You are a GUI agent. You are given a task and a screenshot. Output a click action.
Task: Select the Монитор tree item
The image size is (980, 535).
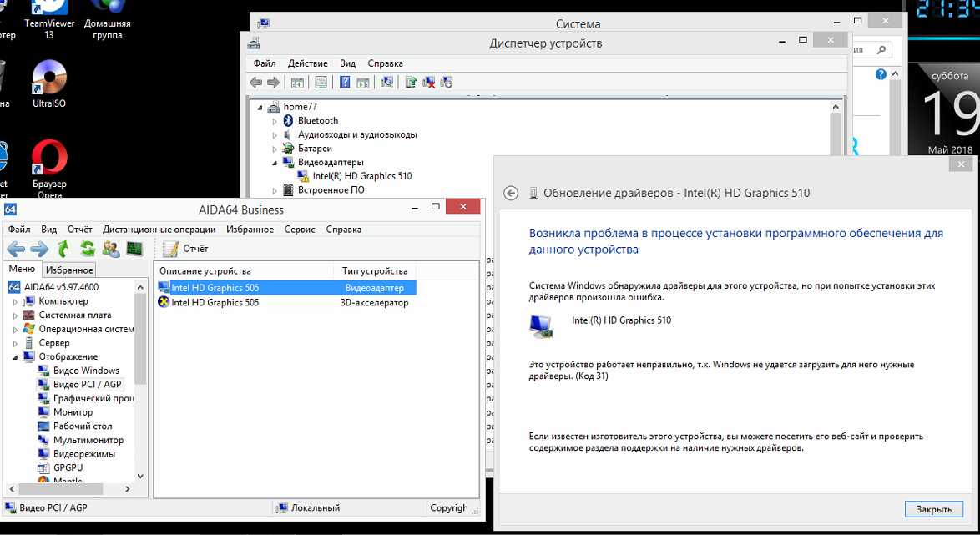(73, 412)
